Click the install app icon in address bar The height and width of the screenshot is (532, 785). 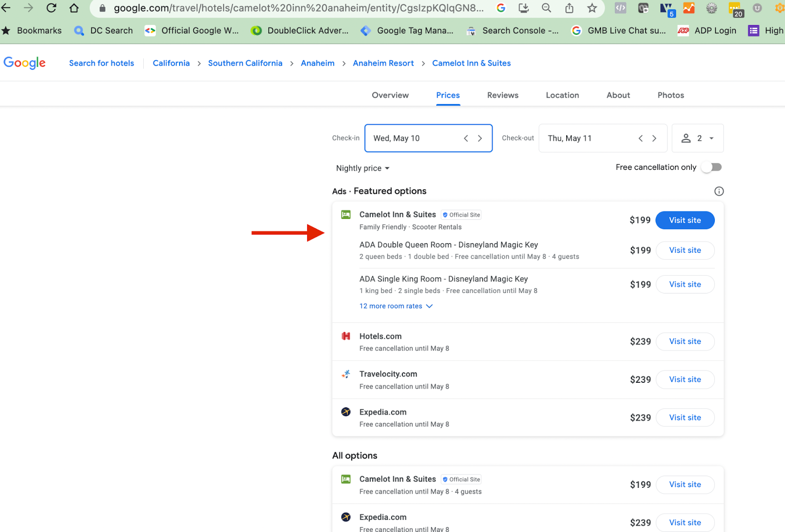click(523, 8)
